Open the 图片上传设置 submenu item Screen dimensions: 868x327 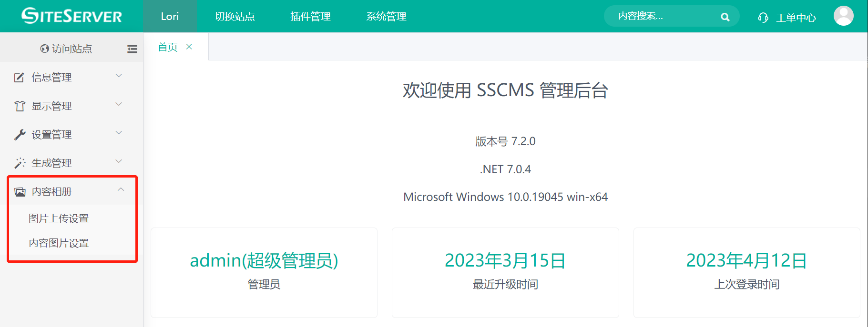pyautogui.click(x=59, y=218)
